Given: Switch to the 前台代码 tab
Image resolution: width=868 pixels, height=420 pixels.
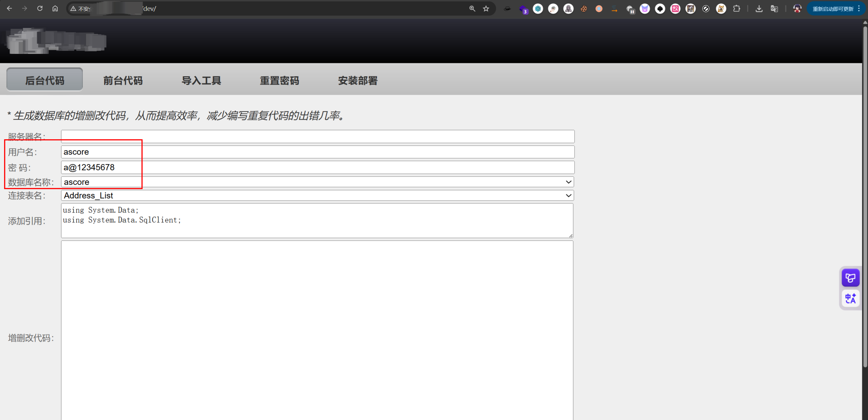Looking at the screenshot, I should click(123, 81).
